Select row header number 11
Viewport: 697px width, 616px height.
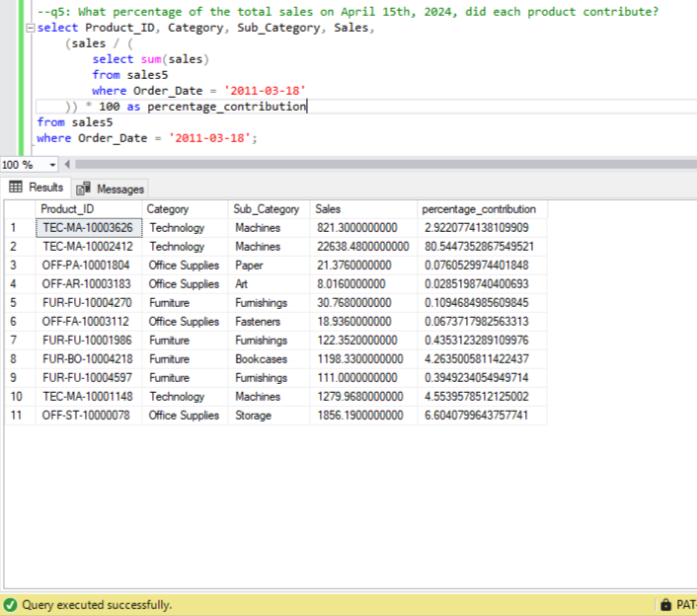(20, 416)
